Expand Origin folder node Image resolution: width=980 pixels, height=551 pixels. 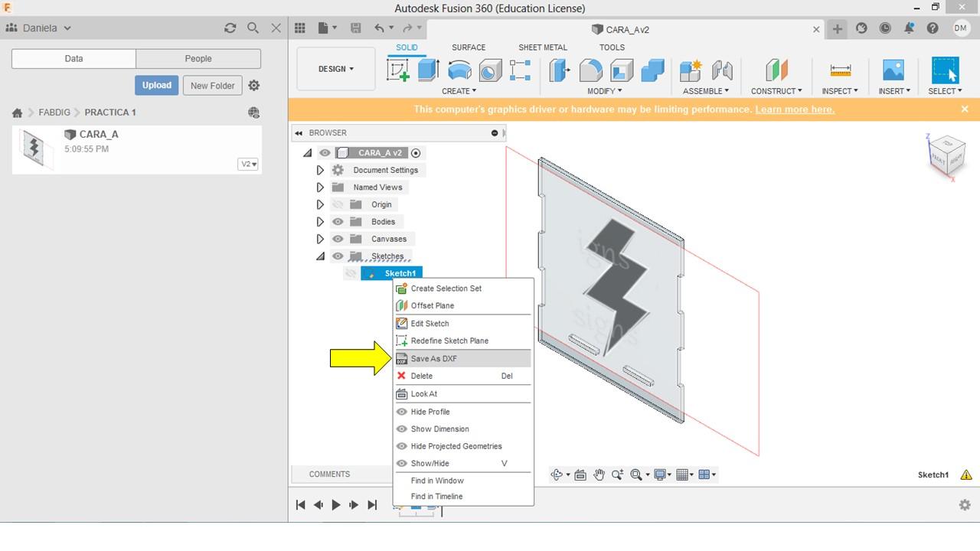click(320, 204)
